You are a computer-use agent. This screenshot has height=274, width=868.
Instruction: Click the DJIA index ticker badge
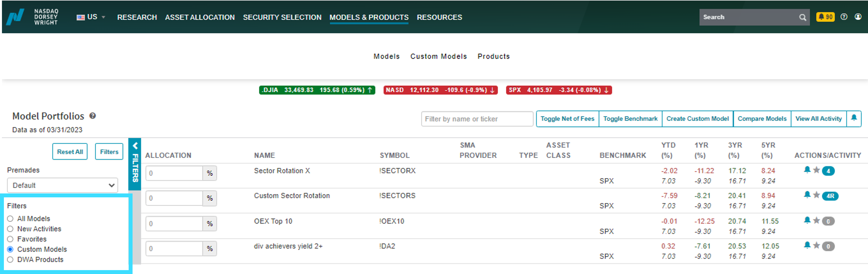(317, 90)
